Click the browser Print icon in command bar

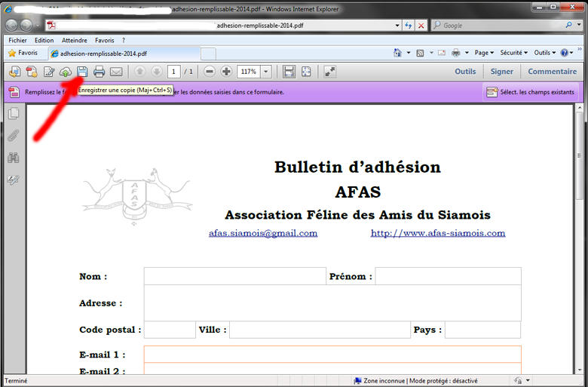click(455, 53)
